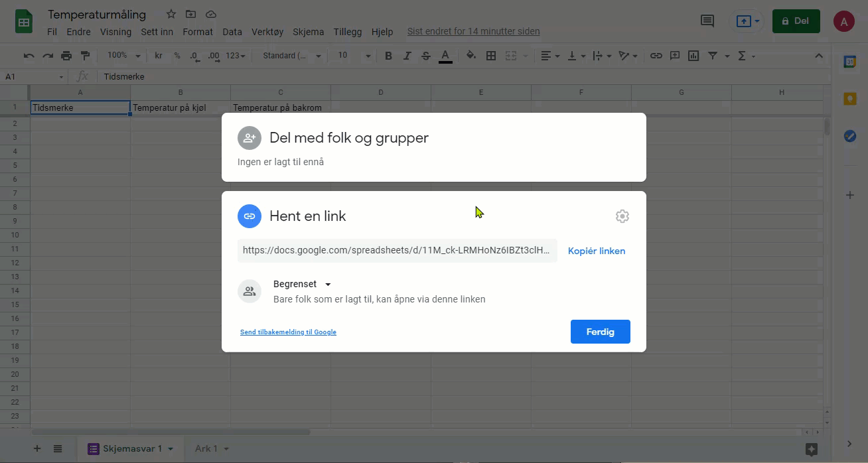Image resolution: width=868 pixels, height=463 pixels.
Task: Open the functions sigma icon
Action: point(742,56)
